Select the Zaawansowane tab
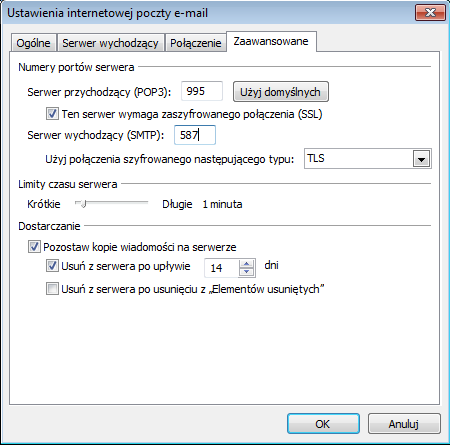Screen dimensions: 450x445 (271, 41)
